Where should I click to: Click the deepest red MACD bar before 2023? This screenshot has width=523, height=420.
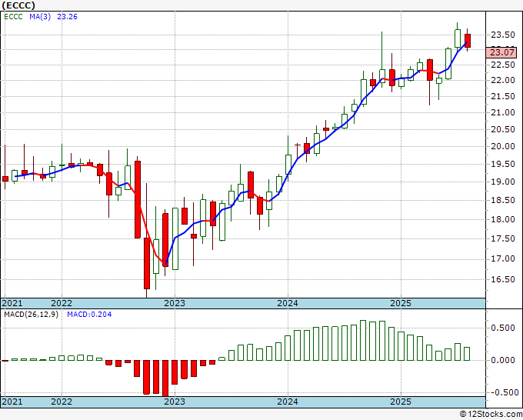click(165, 378)
